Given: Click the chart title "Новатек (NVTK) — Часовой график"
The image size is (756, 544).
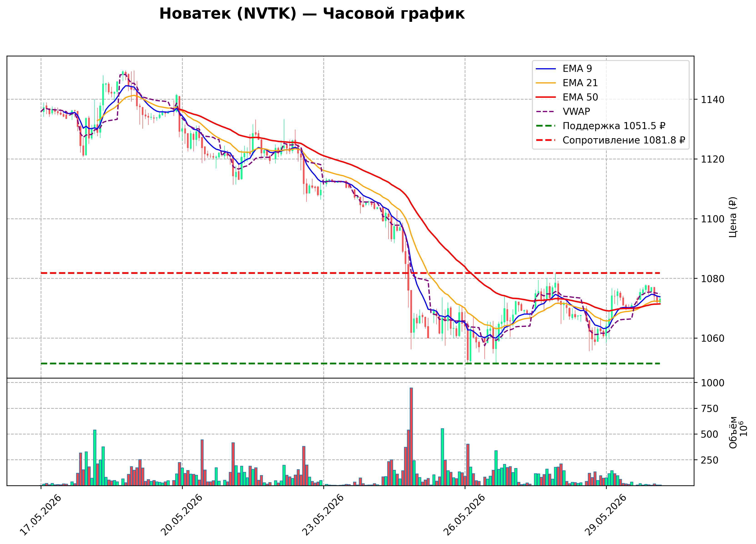Looking at the screenshot, I should pyautogui.click(x=312, y=14).
